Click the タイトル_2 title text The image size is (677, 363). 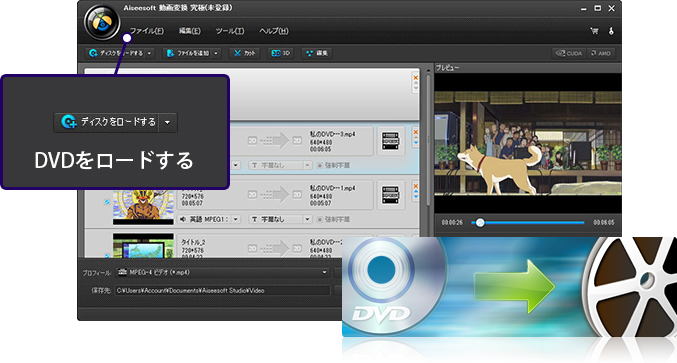tap(193, 242)
